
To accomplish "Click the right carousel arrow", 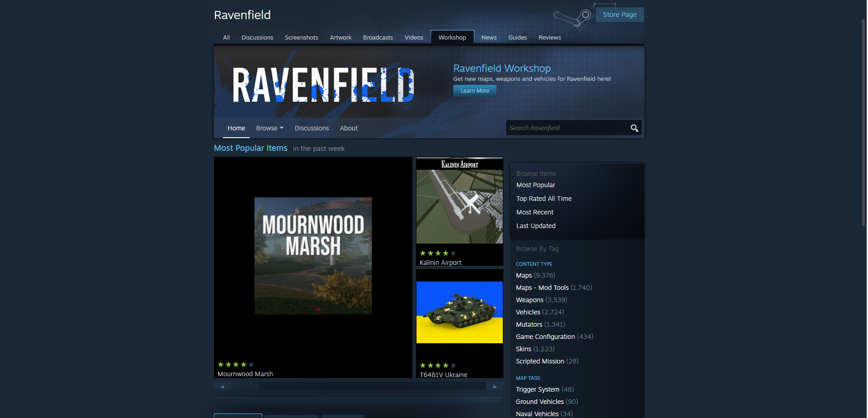I will [x=495, y=386].
